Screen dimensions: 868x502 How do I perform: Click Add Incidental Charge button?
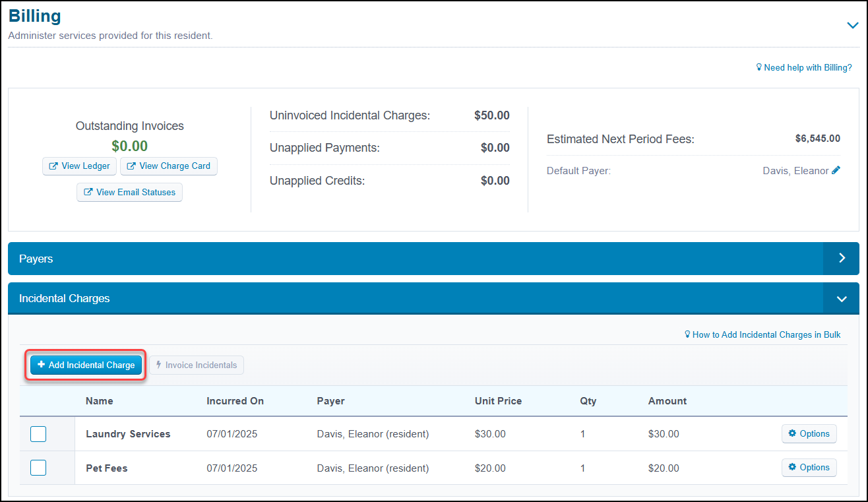(x=86, y=365)
